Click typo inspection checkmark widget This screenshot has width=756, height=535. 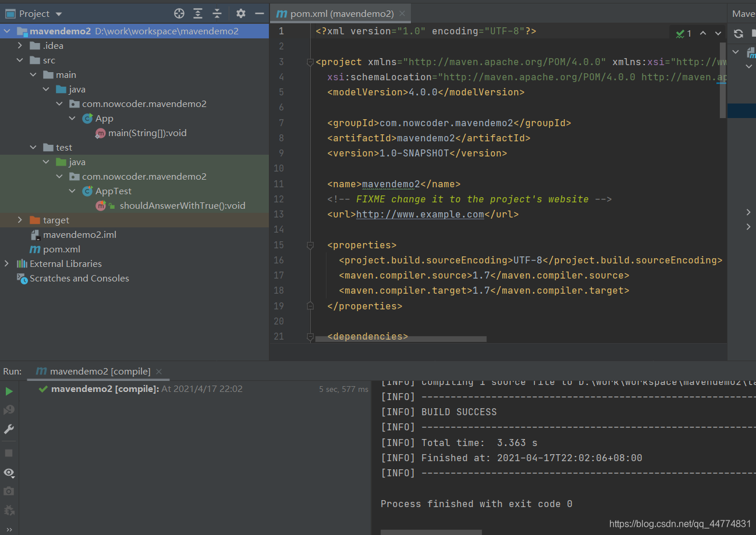[683, 34]
